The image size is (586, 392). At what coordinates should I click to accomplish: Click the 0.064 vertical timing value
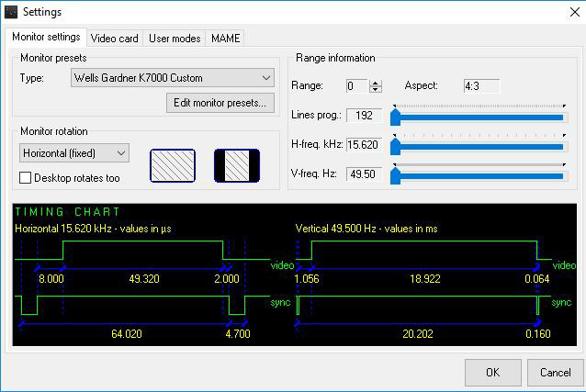click(537, 279)
